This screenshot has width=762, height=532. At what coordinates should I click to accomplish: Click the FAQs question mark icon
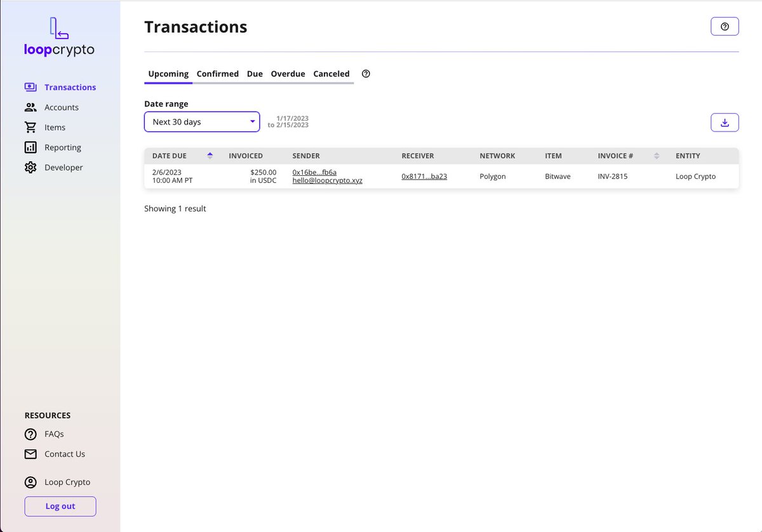coord(30,434)
